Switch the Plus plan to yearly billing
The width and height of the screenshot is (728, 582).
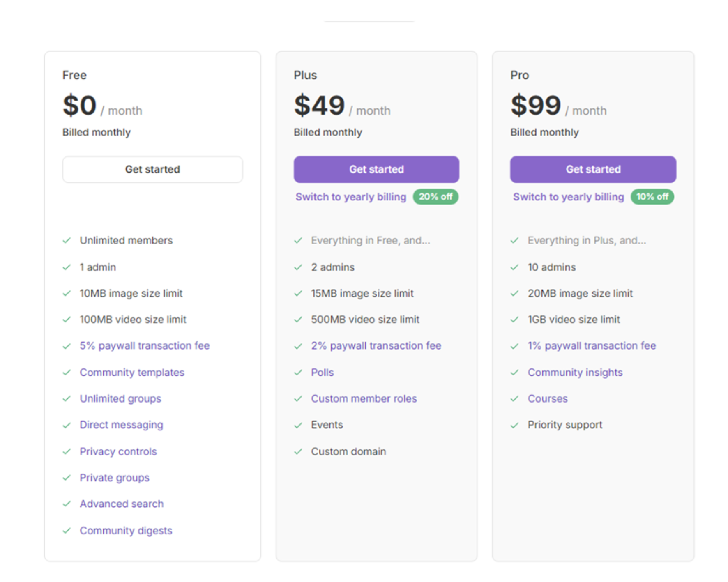coord(350,197)
